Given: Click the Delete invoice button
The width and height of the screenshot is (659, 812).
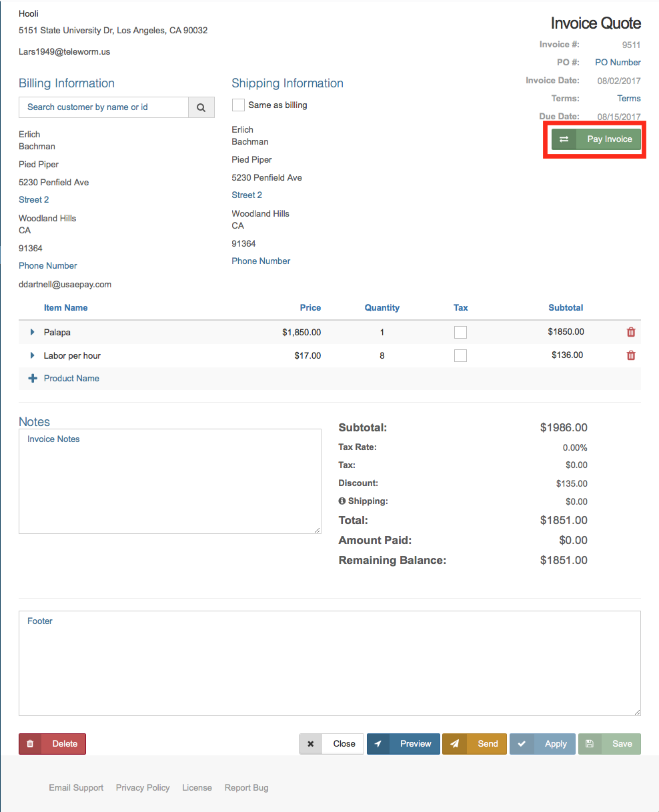Looking at the screenshot, I should [x=53, y=744].
